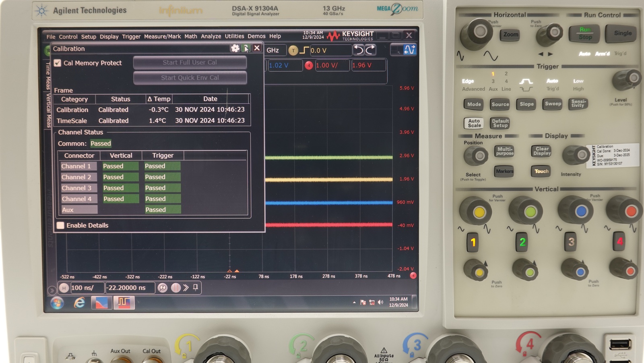This screenshot has width=644, height=363.
Task: Toggle the Run/Stop front-panel key
Action: click(584, 33)
